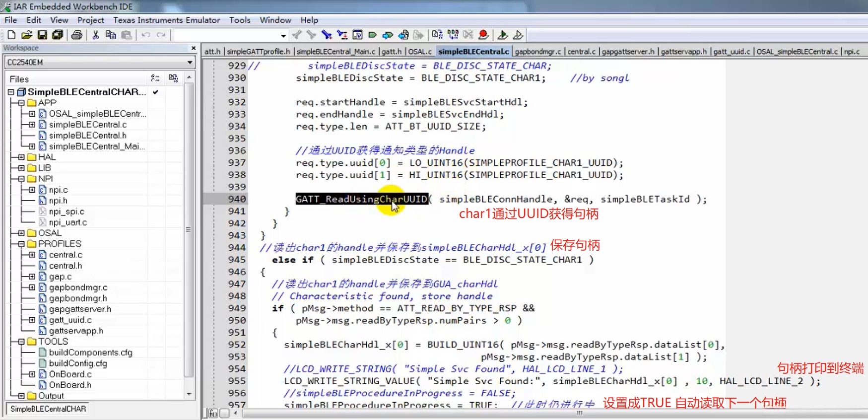Switch to the simpleBLECentral_Main.c tab
The width and height of the screenshot is (868, 420).
coord(336,51)
